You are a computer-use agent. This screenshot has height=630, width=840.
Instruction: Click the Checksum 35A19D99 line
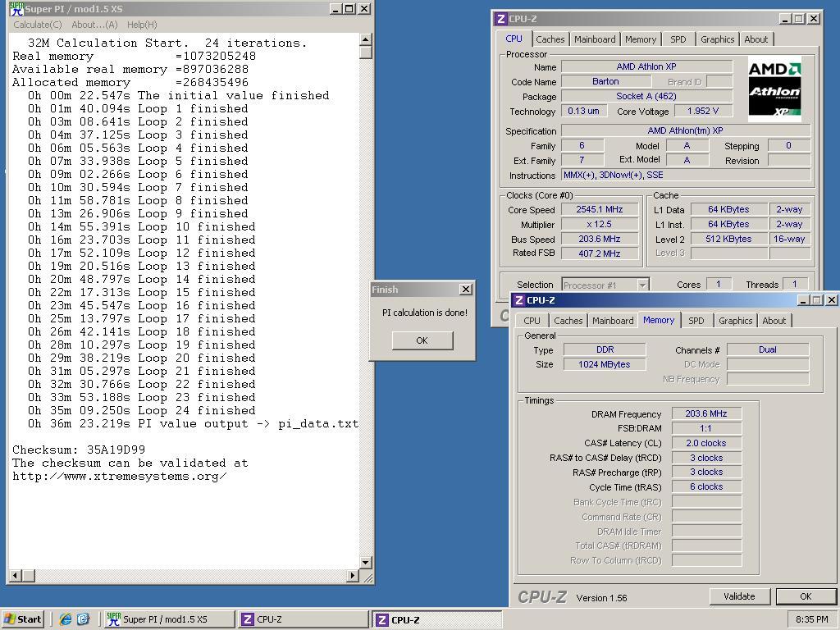click(79, 450)
